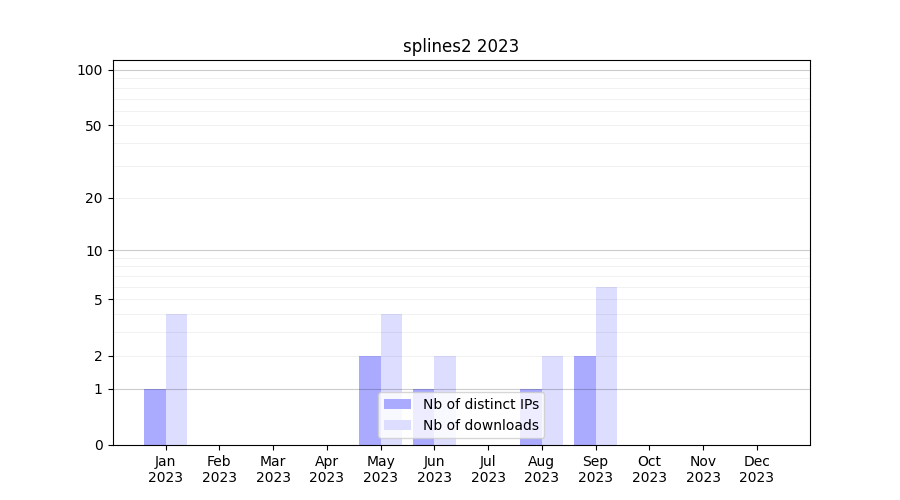Click the August downloads light bar
The width and height of the screenshot is (900, 500).
[x=552, y=400]
